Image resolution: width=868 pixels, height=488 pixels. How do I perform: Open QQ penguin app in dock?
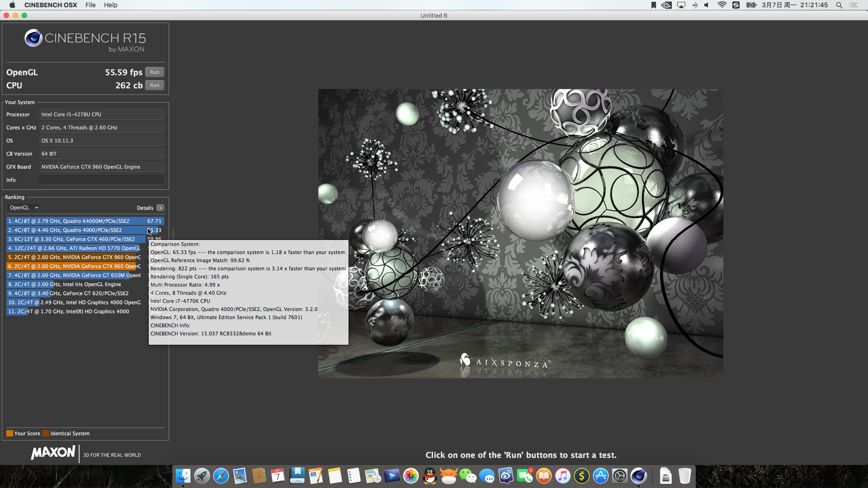tap(430, 476)
